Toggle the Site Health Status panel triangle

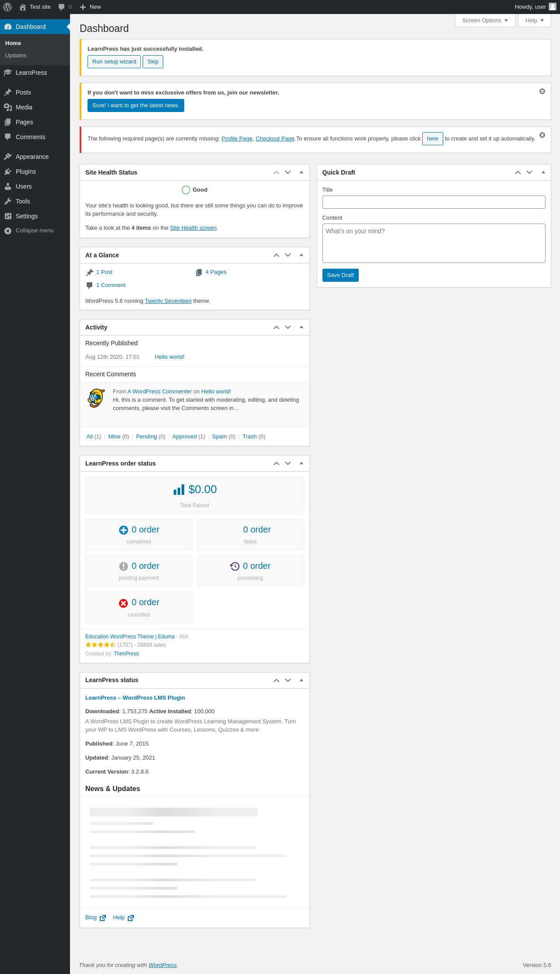pos(301,172)
